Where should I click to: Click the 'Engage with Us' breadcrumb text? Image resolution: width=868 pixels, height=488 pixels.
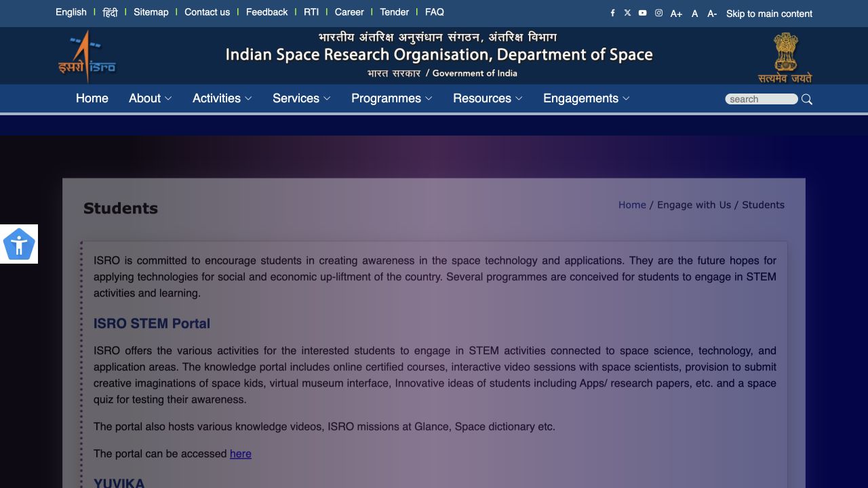click(694, 205)
